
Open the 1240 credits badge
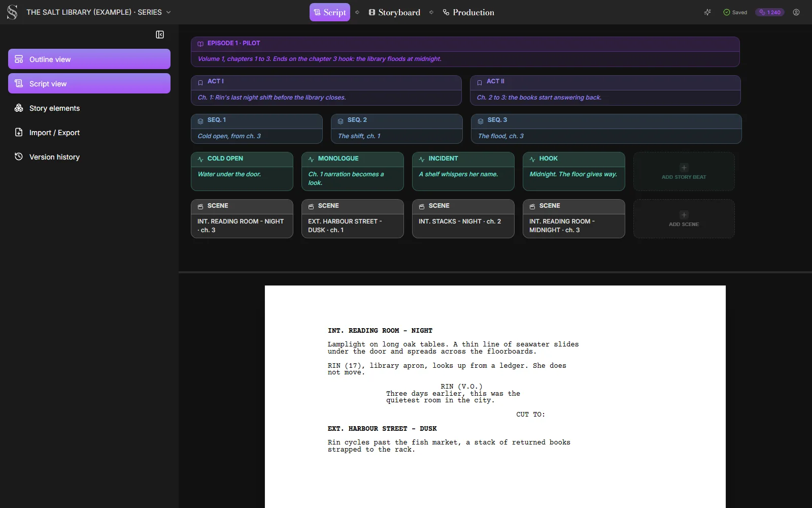coord(770,12)
